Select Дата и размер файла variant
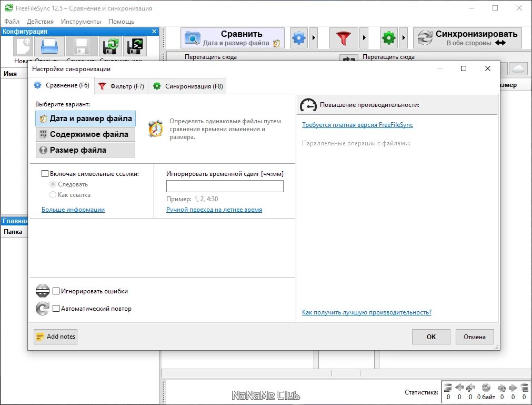 pos(85,118)
